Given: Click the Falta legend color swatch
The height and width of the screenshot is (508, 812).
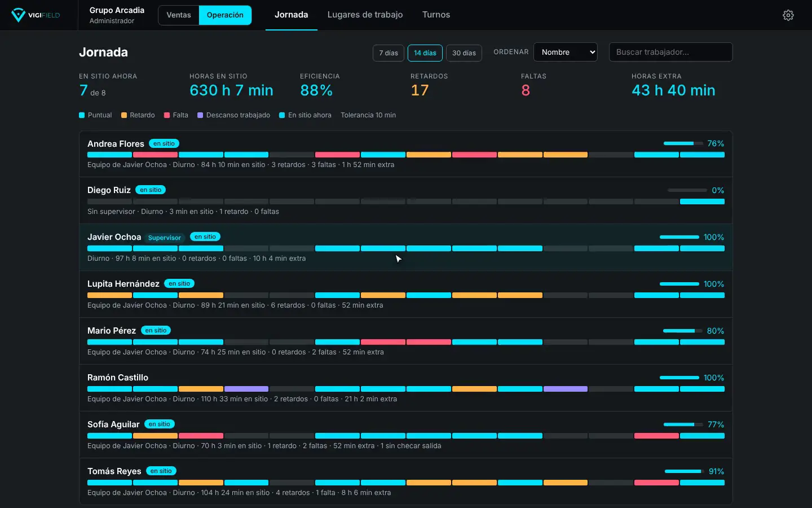Looking at the screenshot, I should [167, 115].
